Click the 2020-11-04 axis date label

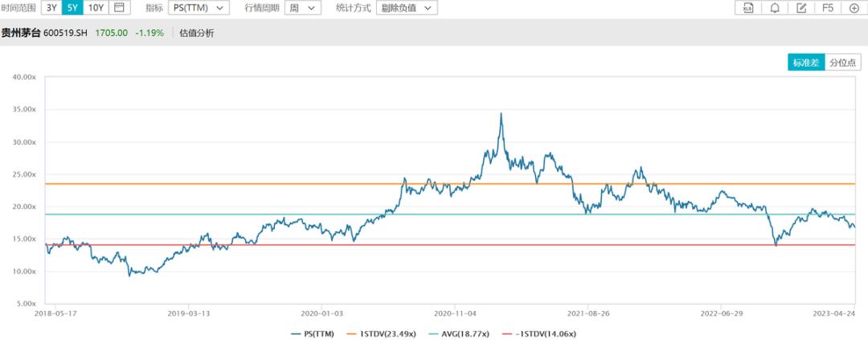point(454,313)
